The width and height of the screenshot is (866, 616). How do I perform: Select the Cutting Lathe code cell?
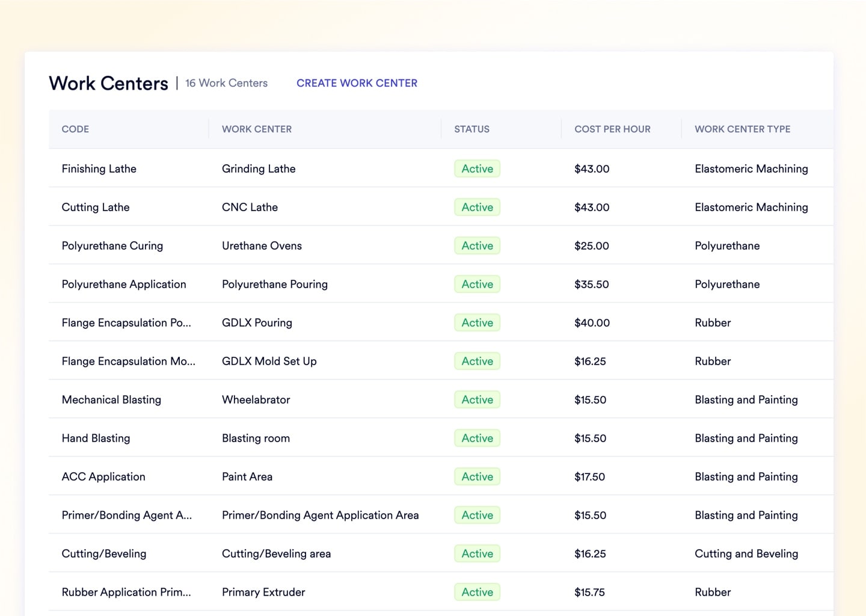point(96,207)
